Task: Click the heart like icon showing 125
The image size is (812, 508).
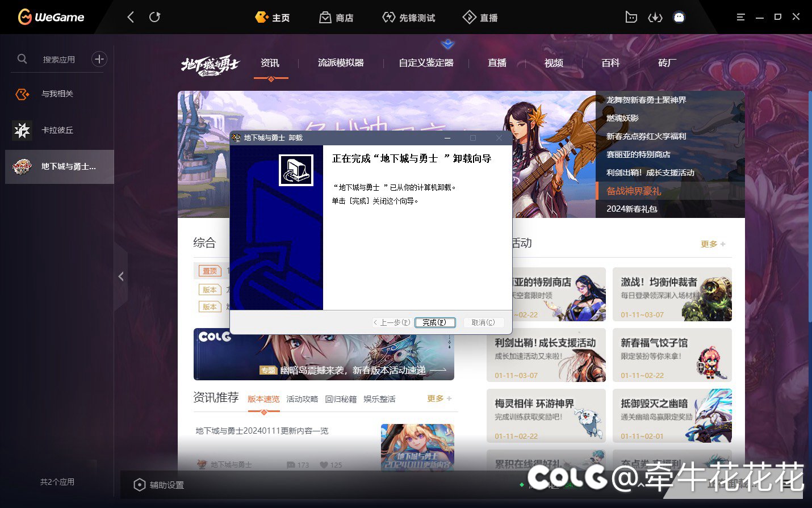Action: coord(324,465)
